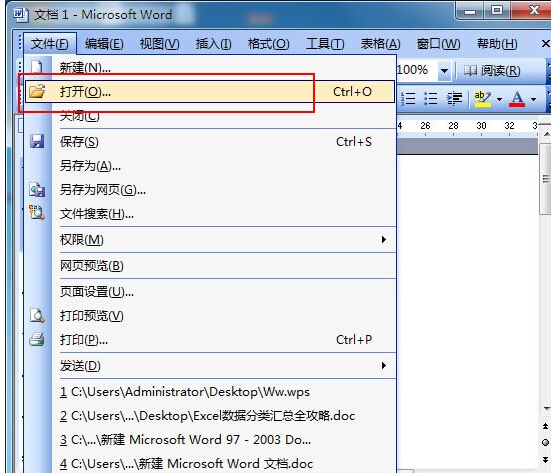Screen dimensions: 551x473
Task: Open the font color dropdown arrow
Action: click(x=533, y=99)
